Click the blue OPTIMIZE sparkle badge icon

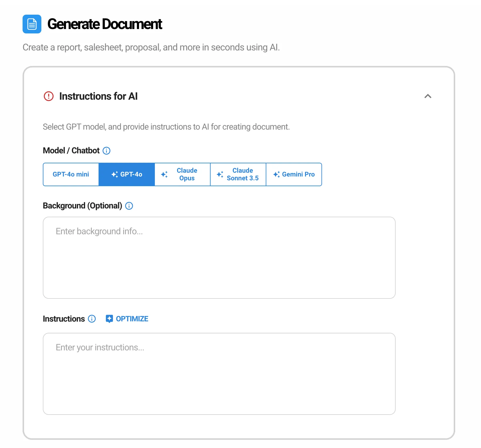pyautogui.click(x=109, y=318)
